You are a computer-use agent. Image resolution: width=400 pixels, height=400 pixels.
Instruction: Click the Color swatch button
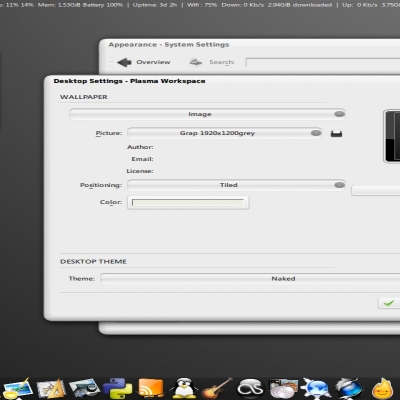188,202
